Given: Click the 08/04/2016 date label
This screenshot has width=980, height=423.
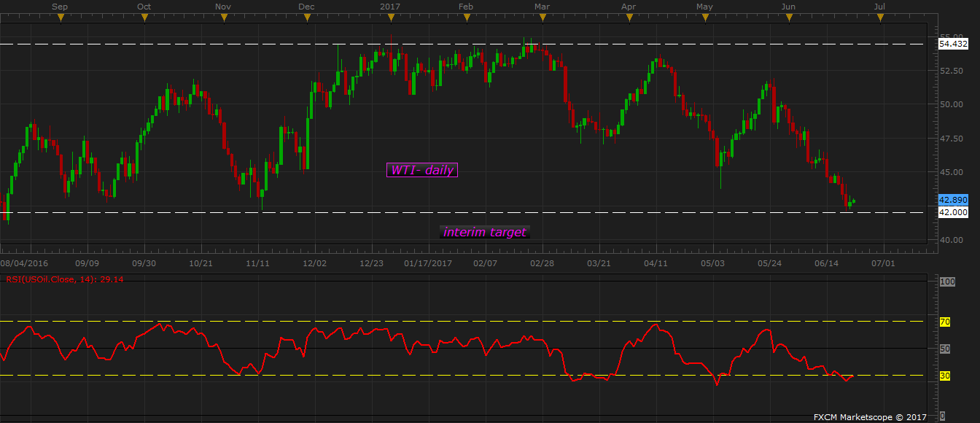Looking at the screenshot, I should (23, 263).
